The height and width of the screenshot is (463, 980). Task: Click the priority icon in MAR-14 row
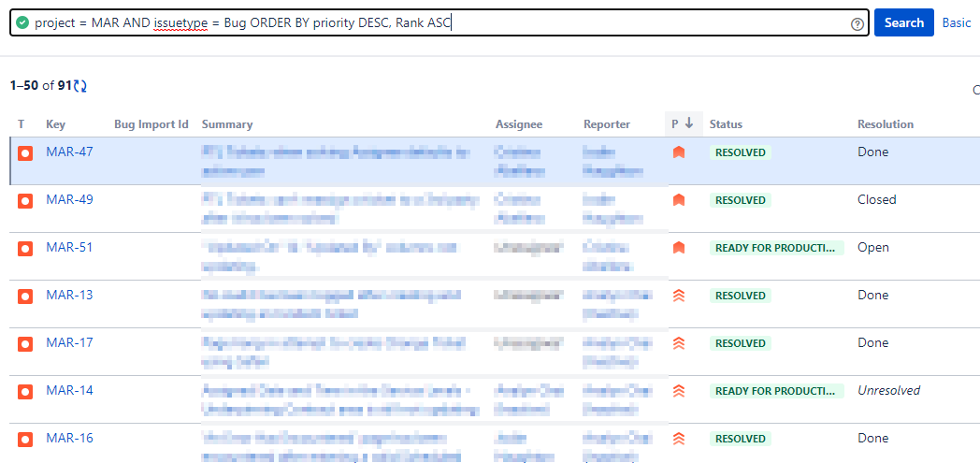[679, 391]
